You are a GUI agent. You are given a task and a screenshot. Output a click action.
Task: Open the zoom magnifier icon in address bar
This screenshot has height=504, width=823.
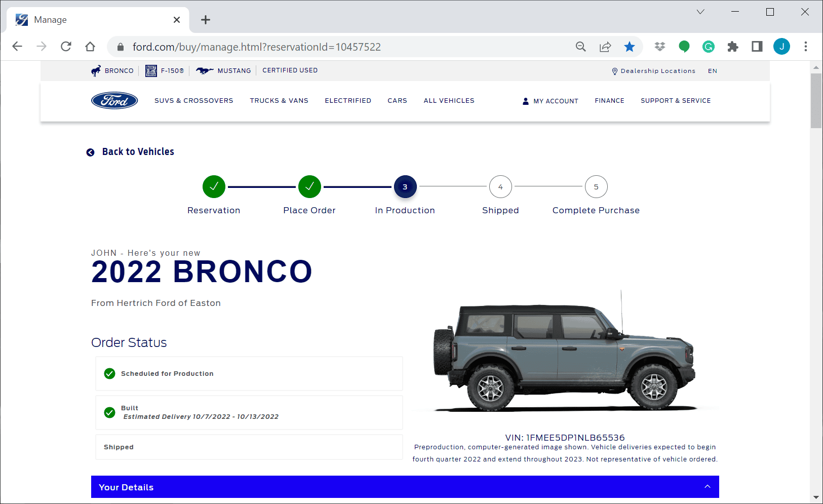point(581,47)
